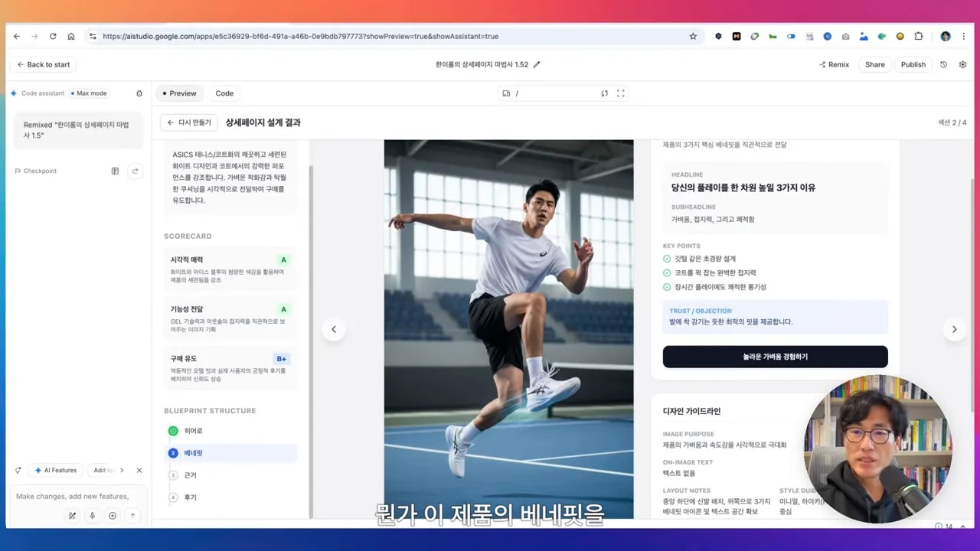Viewport: 980px width, 551px height.
Task: Open version history icon next to Publish
Action: click(x=942, y=64)
